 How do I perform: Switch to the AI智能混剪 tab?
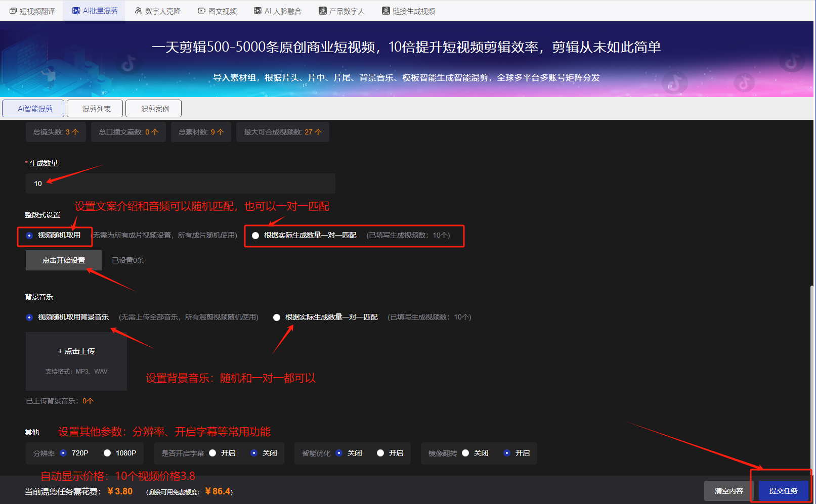33,108
